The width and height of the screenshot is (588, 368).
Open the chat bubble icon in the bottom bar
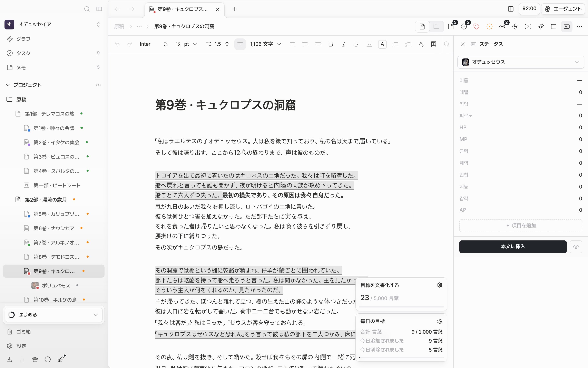coord(48,359)
